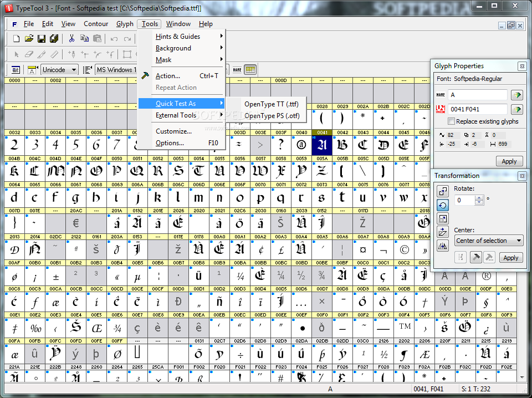Click the Open folder toolbar icon
532x398 pixels.
pos(29,39)
